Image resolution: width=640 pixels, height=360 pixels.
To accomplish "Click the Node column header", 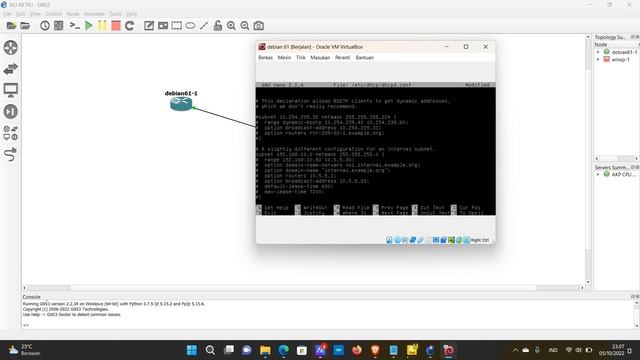I will (616, 44).
